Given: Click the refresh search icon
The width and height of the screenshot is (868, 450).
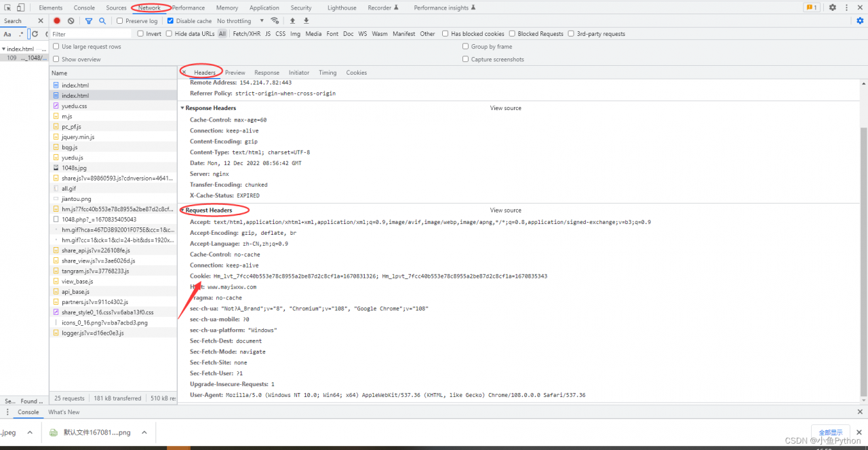Looking at the screenshot, I should point(35,34).
